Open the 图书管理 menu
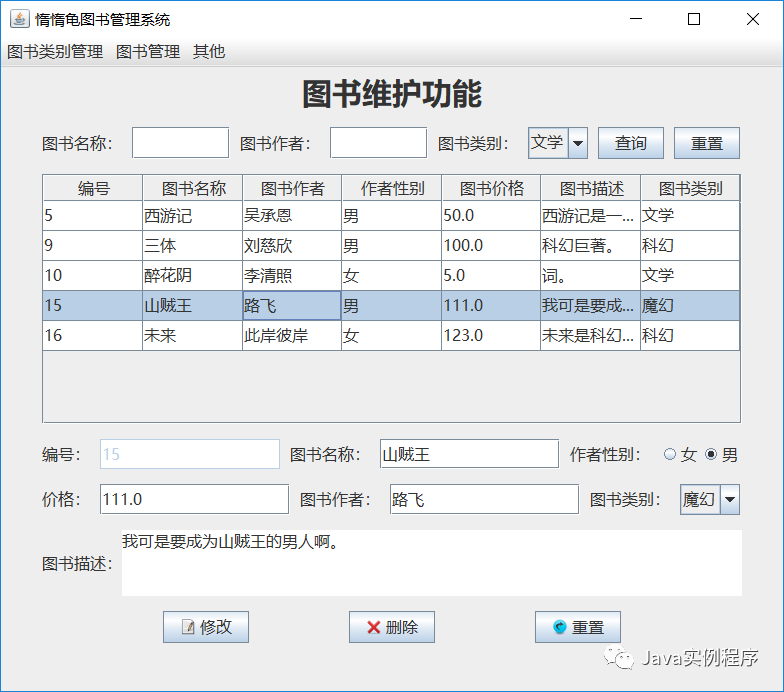Viewport: 784px width, 692px height. click(x=148, y=52)
